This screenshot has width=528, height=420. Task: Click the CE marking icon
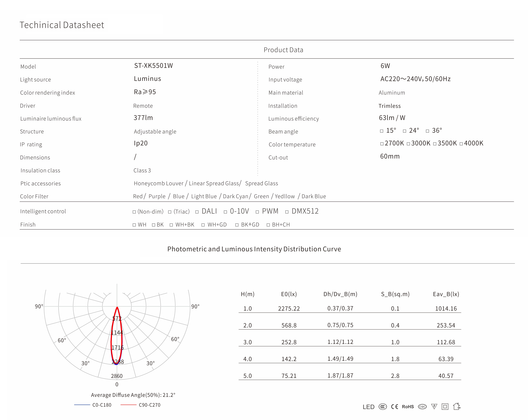click(394, 407)
